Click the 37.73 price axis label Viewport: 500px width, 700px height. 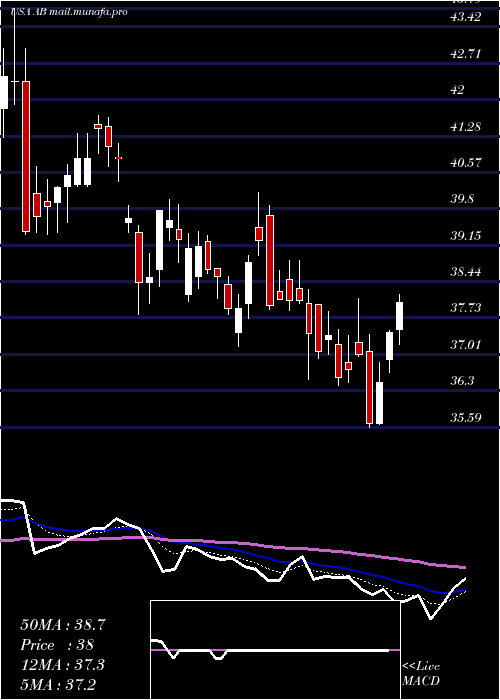[x=466, y=308]
